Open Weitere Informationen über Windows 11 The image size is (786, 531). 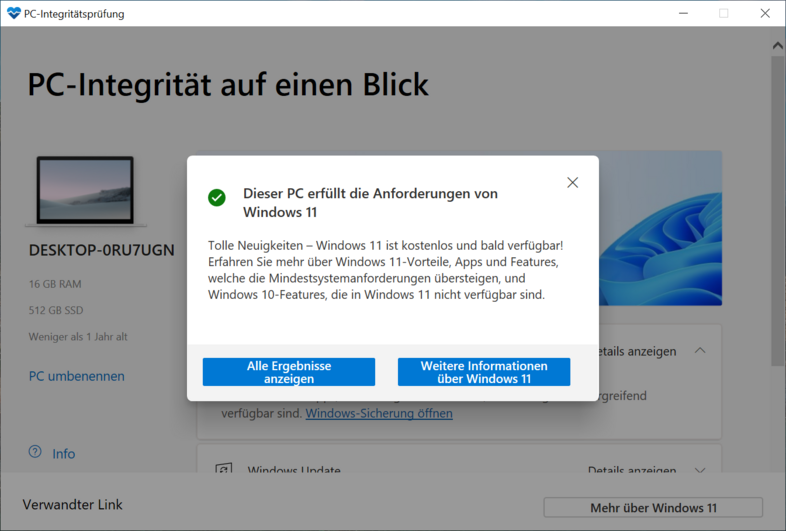click(x=484, y=372)
